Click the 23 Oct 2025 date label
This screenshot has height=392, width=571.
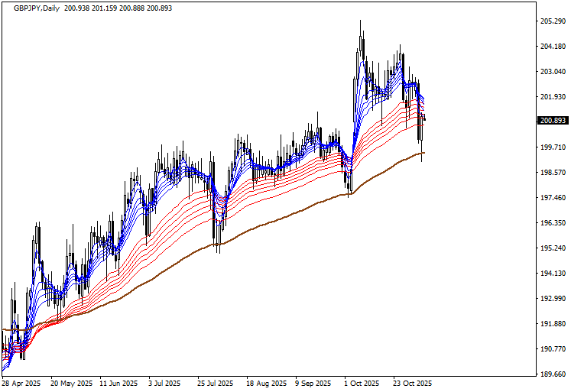tap(413, 383)
